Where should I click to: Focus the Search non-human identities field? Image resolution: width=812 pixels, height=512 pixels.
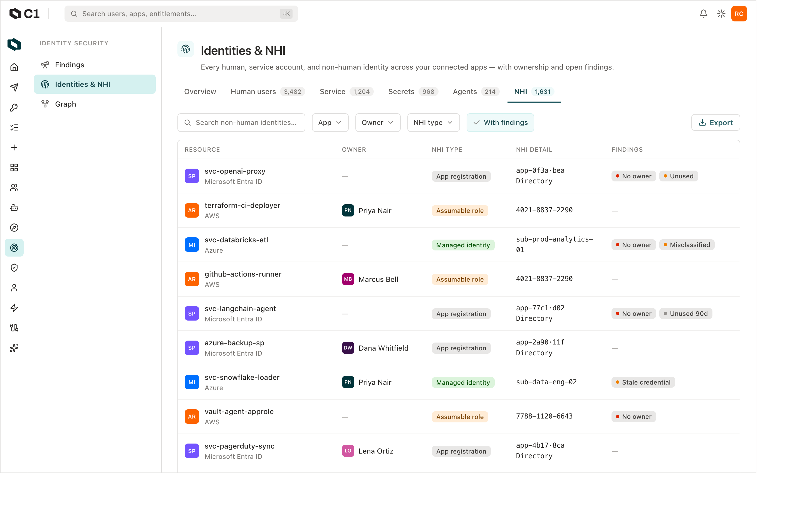click(241, 122)
